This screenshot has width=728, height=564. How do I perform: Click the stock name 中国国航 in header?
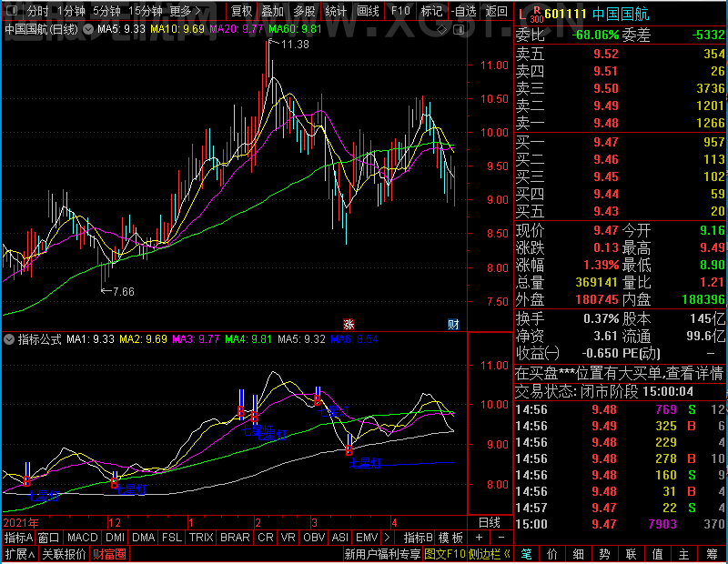621,14
